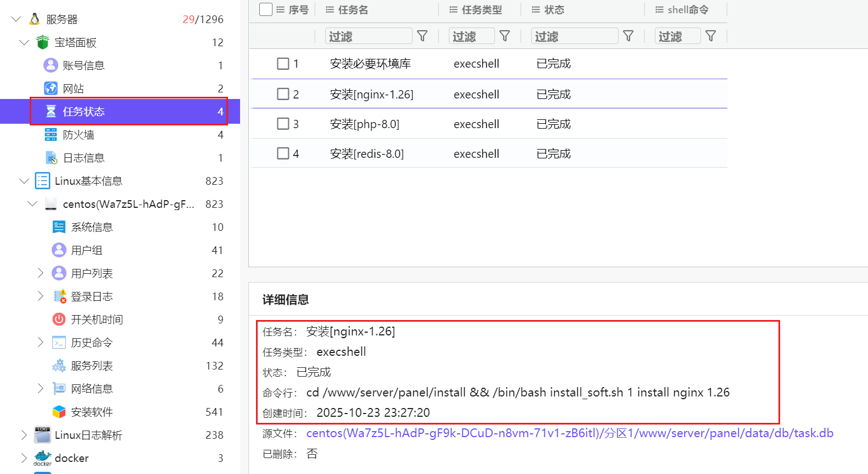
Task: Click the filter funnel for 任务名 column
Action: click(422, 36)
